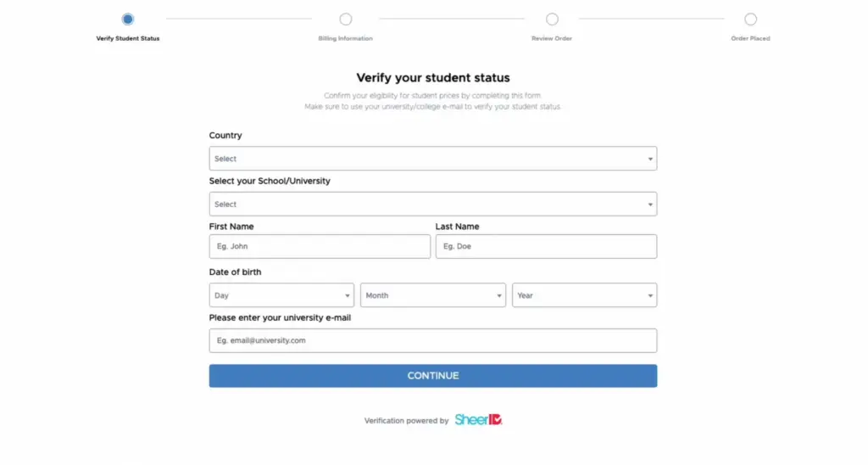Click the Billing Information step circle
Viewport: 868px width, 465px height.
[x=346, y=20]
